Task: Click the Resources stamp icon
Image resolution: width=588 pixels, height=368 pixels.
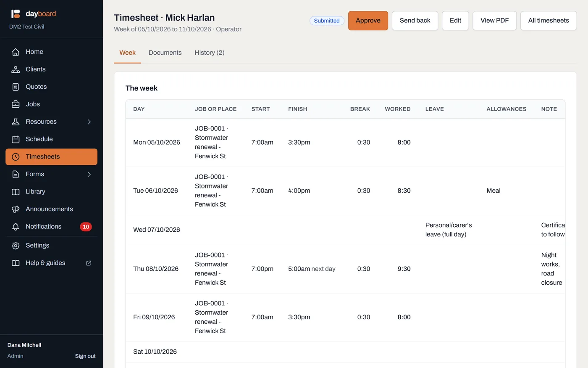Action: click(x=16, y=122)
